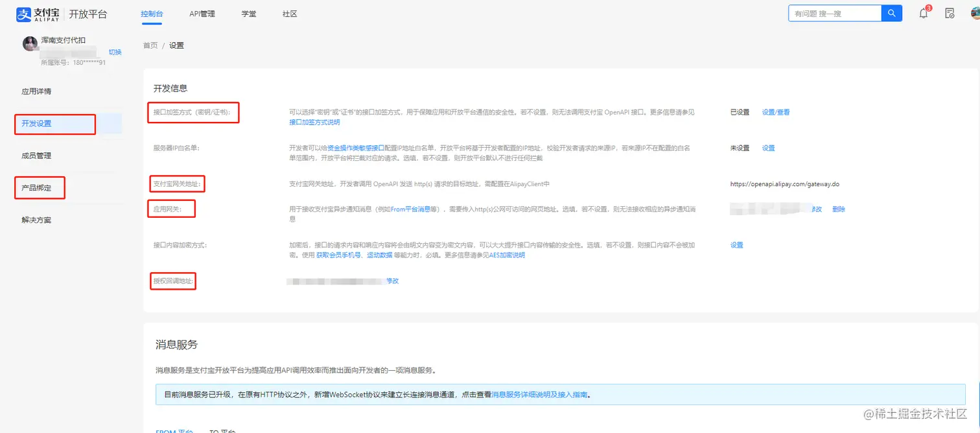Select 产品绑定 in the sidebar

(x=36, y=188)
